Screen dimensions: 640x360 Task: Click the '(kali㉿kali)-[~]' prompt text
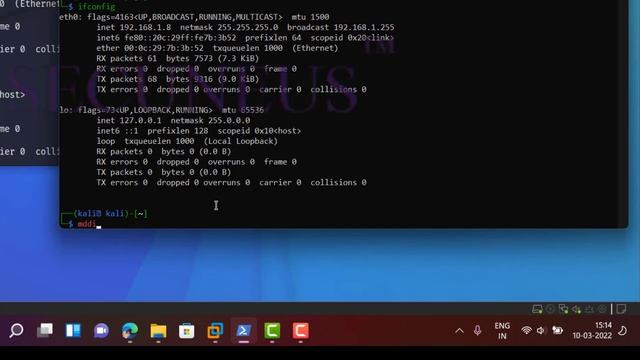[110, 213]
